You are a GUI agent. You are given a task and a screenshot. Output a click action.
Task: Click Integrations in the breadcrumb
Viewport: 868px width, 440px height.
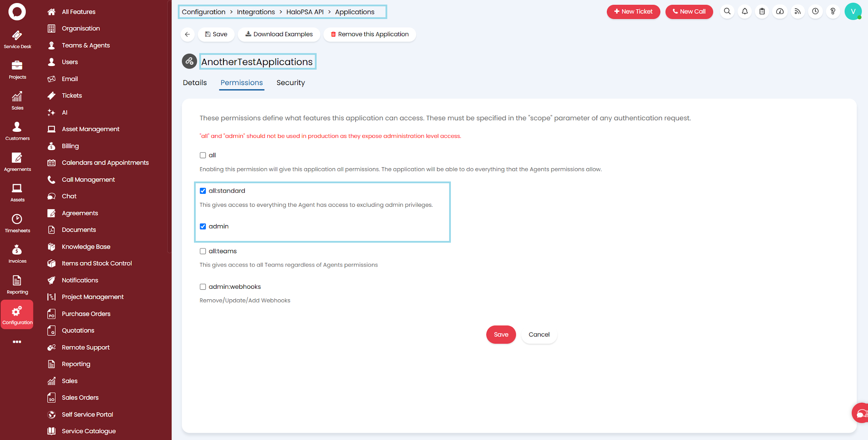(255, 12)
